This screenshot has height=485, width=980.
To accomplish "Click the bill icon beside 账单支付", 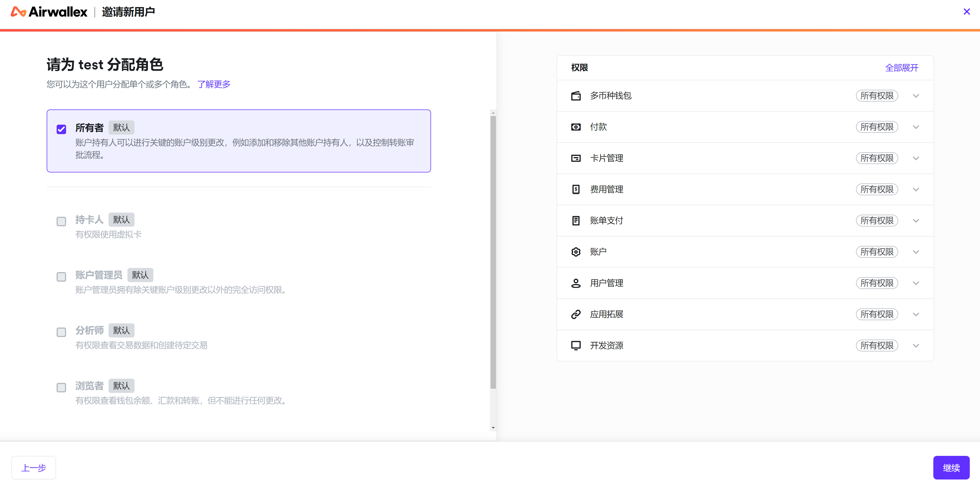I will (x=575, y=221).
